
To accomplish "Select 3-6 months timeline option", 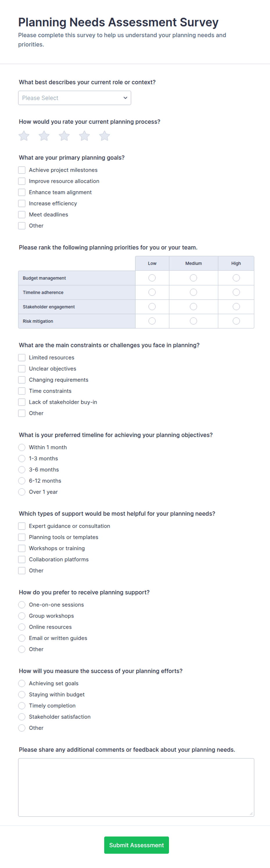I will 22,469.
